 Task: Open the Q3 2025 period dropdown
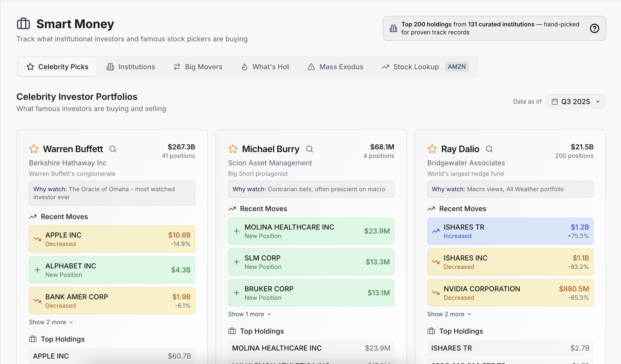point(575,101)
